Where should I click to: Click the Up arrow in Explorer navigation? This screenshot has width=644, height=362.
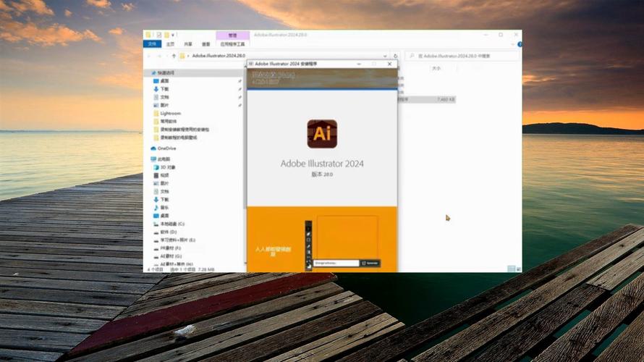pyautogui.click(x=174, y=56)
